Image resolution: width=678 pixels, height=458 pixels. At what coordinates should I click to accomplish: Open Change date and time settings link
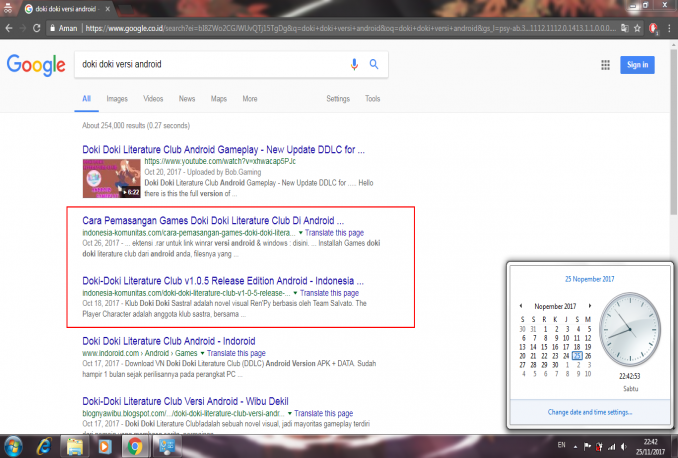pyautogui.click(x=589, y=411)
